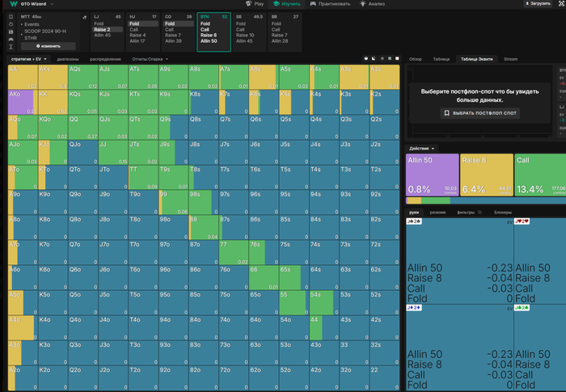The width and height of the screenshot is (566, 392).
Task: Open the Действия dropdown
Action: click(x=422, y=149)
